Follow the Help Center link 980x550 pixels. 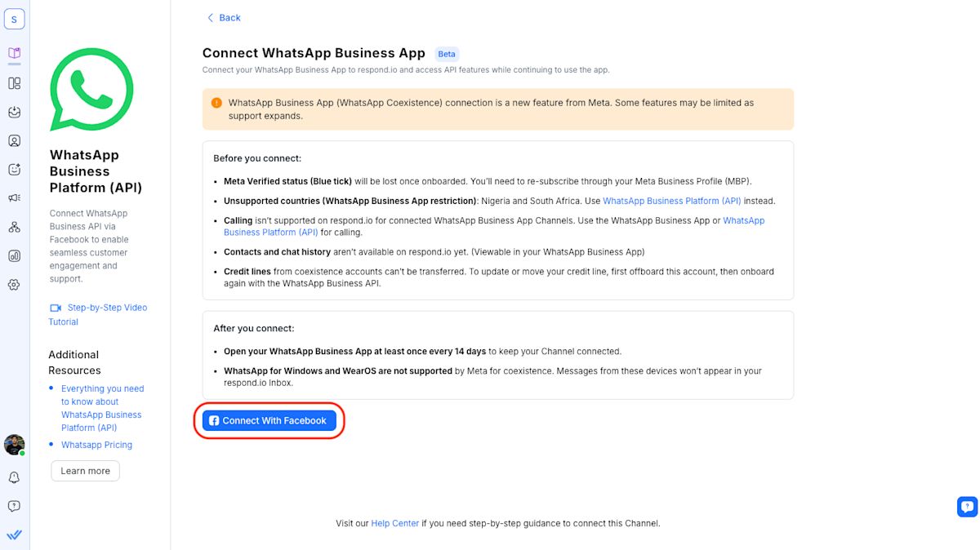[394, 523]
